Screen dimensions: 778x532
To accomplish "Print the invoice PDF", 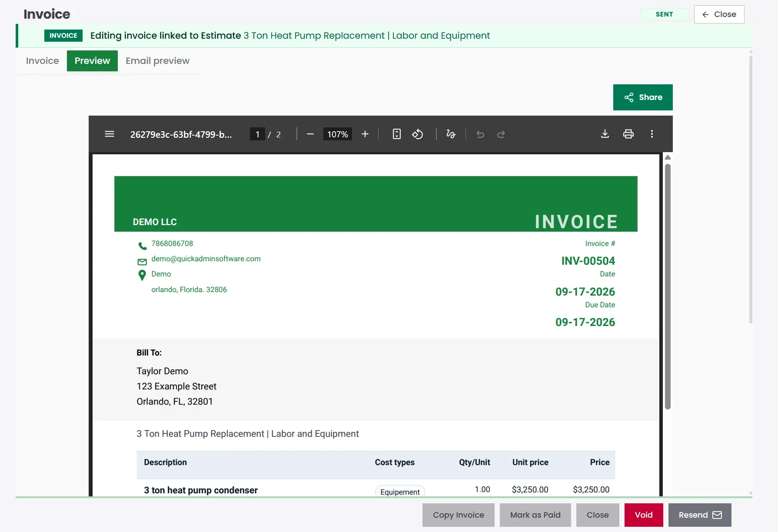I will (x=628, y=134).
